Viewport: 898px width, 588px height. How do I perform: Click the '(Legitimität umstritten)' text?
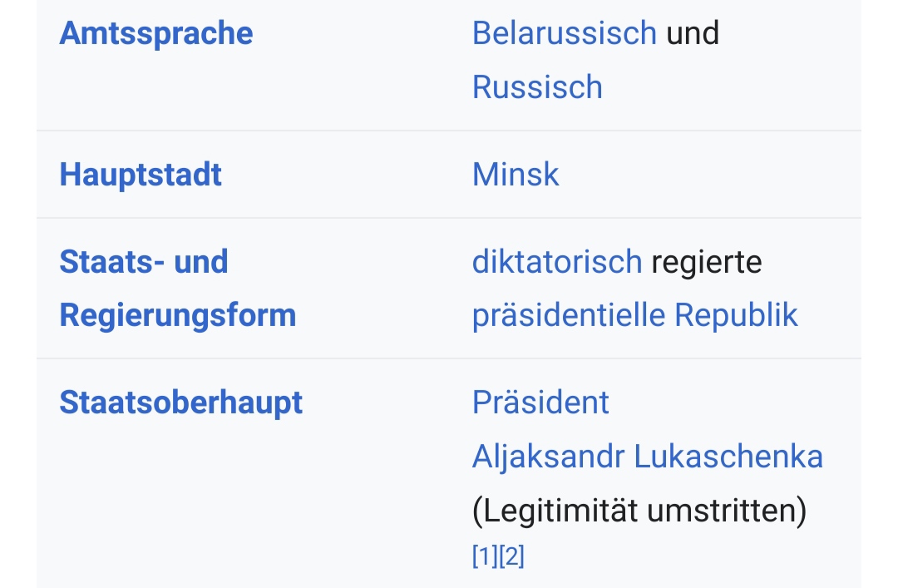[x=639, y=511]
